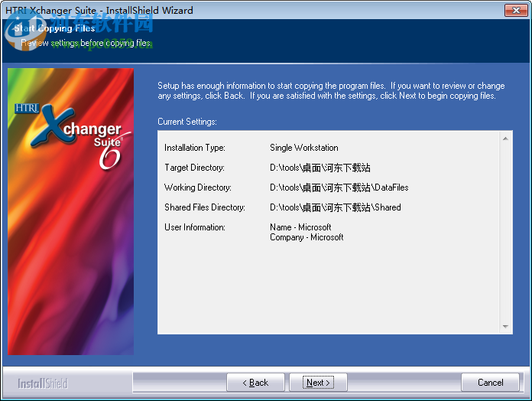Click the InstallShield logo text

43,383
